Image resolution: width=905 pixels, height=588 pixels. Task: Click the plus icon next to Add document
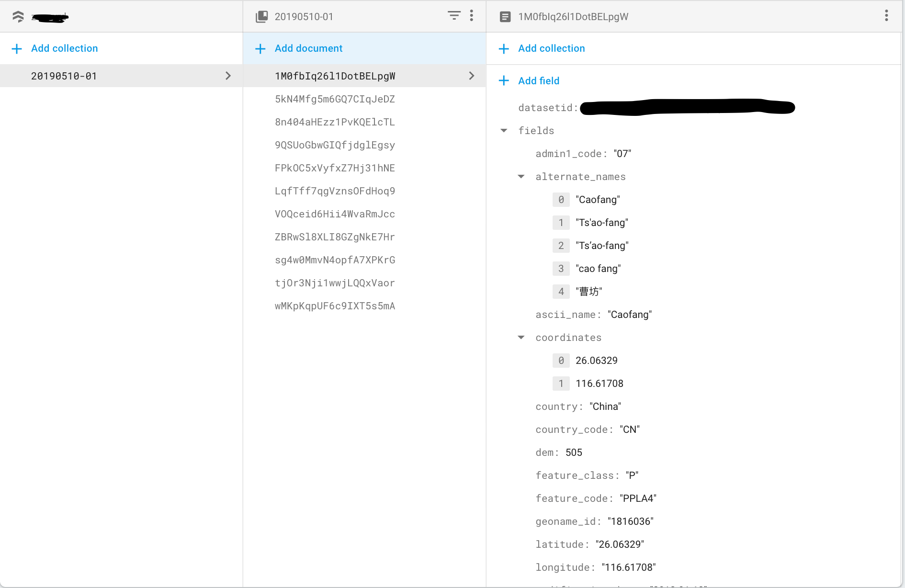(260, 48)
